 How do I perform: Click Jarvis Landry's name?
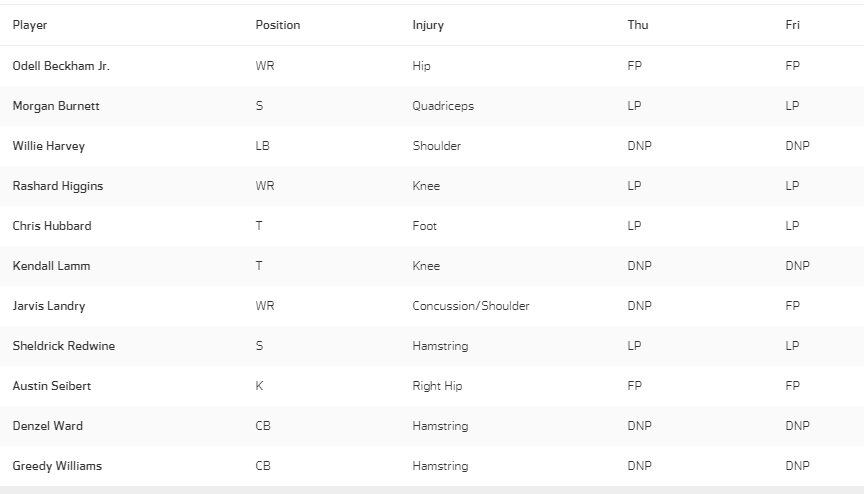[49, 306]
